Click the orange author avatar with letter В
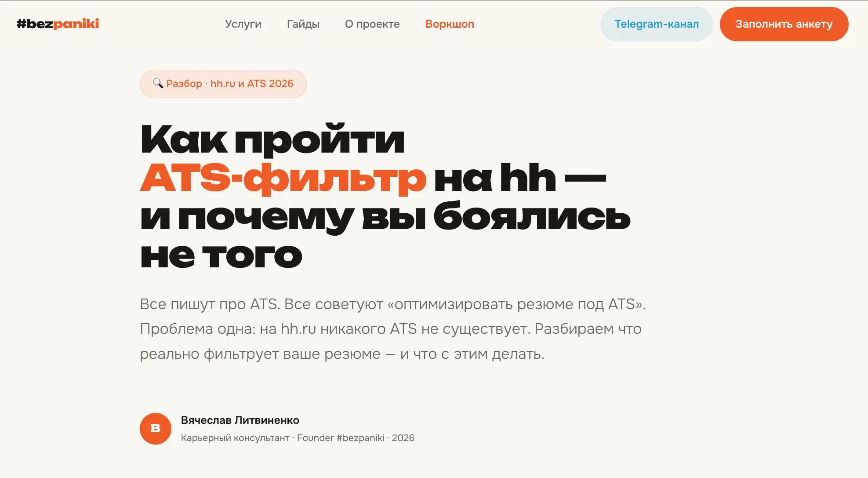Viewport: 868px width, 478px height. click(156, 429)
